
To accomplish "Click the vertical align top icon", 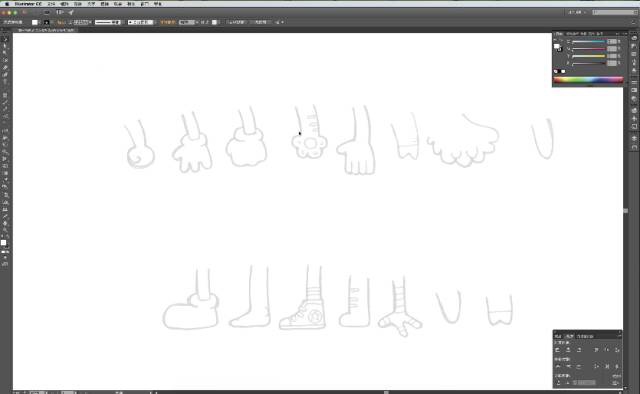I will (x=596, y=350).
